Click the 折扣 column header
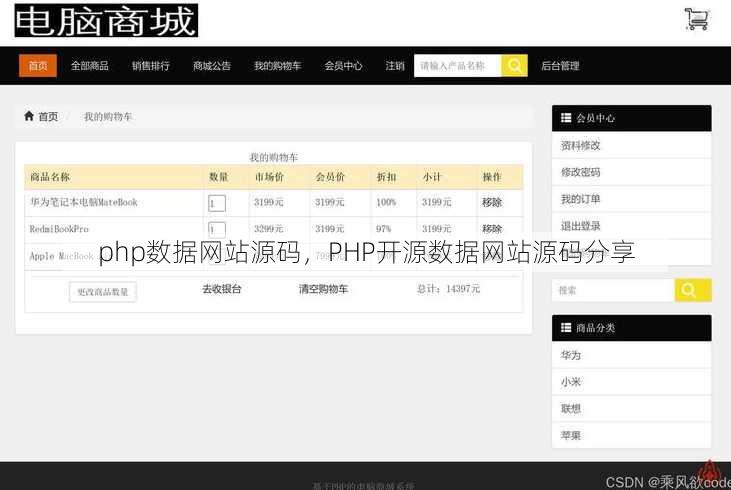 point(386,177)
